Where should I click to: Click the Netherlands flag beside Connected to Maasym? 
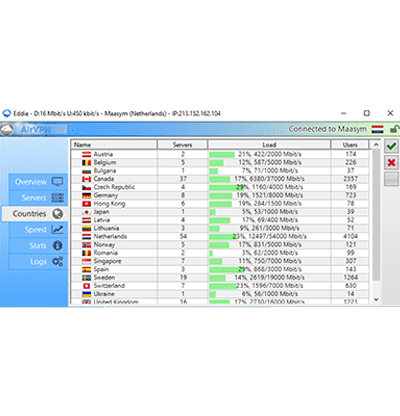tap(378, 129)
